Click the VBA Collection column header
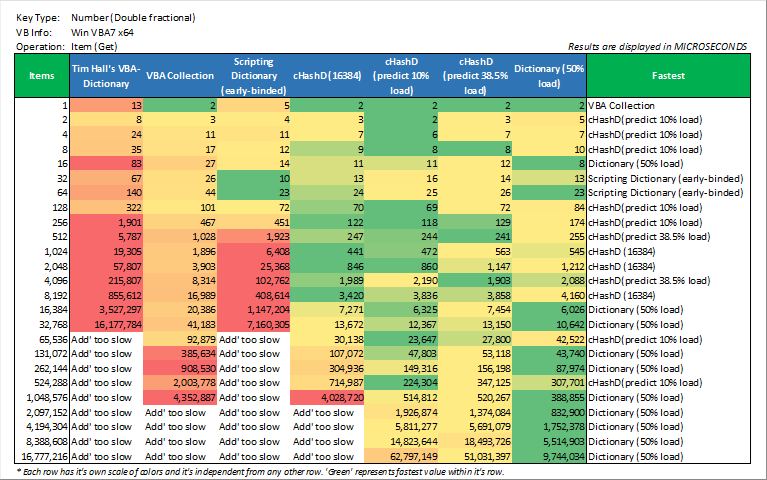767x480 pixels. 180,75
